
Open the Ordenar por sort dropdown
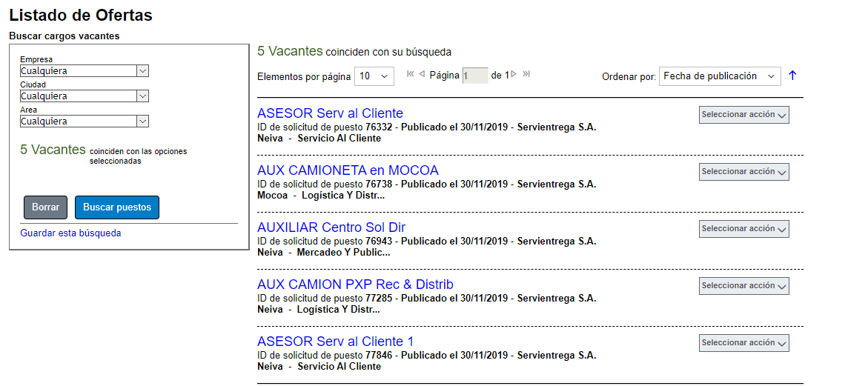(x=719, y=76)
